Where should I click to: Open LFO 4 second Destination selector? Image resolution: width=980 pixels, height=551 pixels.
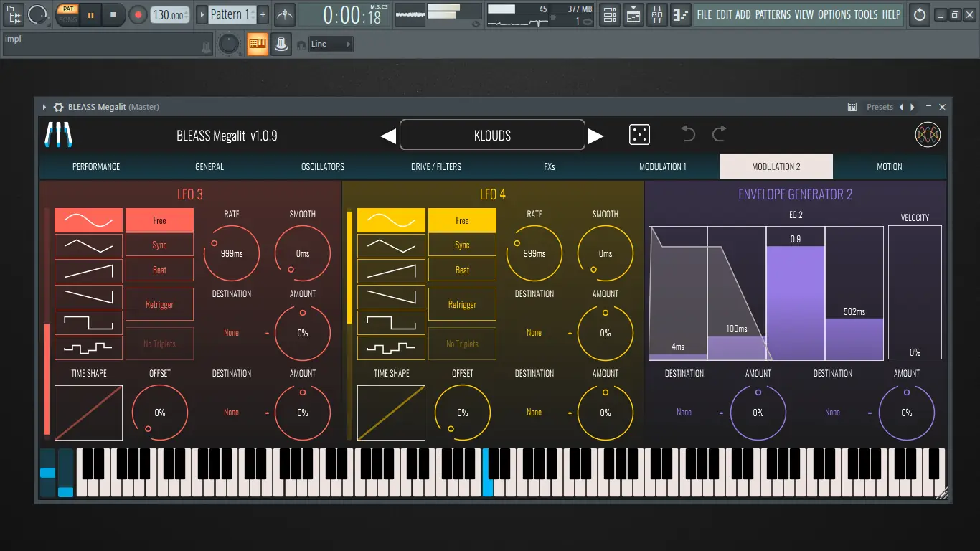[x=534, y=413]
